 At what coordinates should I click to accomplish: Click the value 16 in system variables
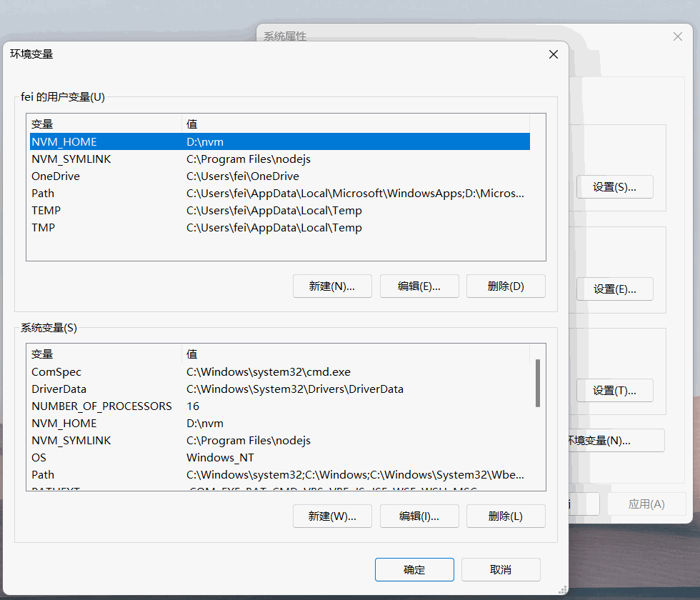[193, 406]
